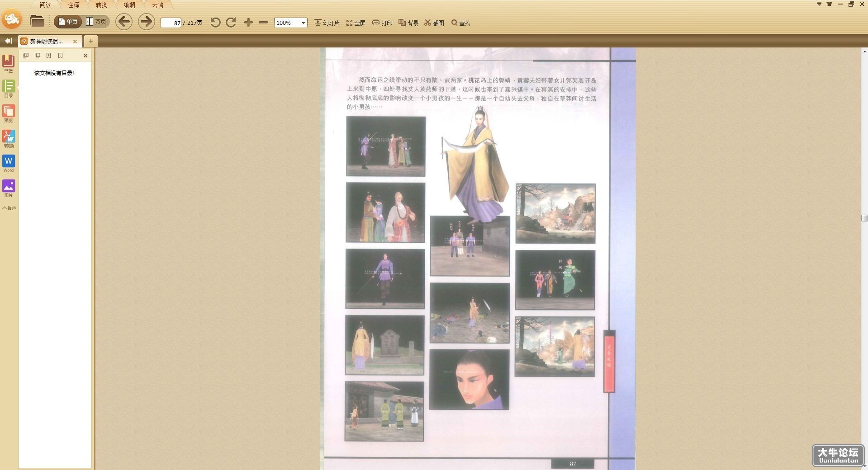The height and width of the screenshot is (470, 868).
Task: Open a file with the folder icon
Action: tap(37, 21)
